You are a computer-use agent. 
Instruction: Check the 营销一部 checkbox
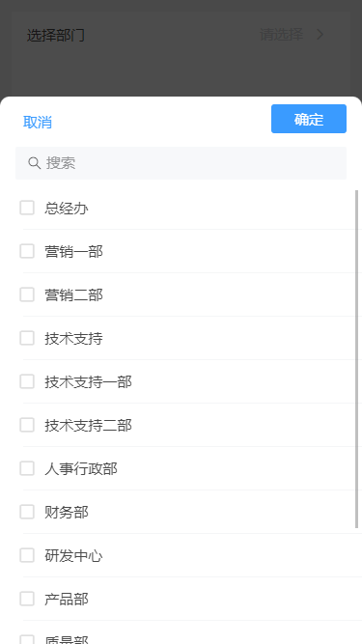27,251
